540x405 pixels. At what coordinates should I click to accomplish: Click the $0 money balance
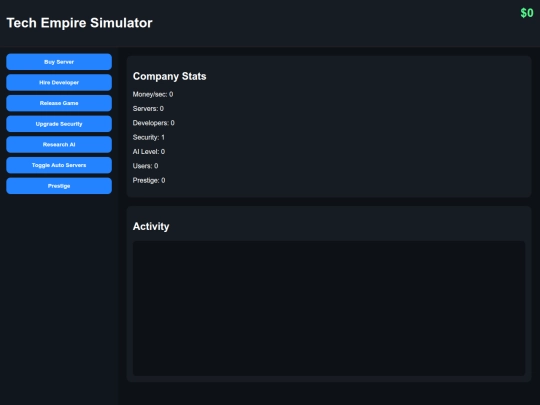(x=527, y=13)
